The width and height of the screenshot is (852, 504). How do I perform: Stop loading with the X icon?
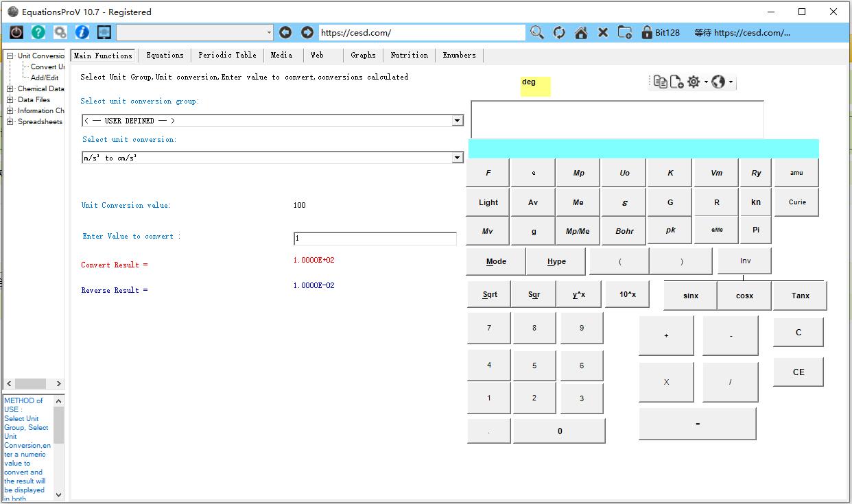[602, 32]
